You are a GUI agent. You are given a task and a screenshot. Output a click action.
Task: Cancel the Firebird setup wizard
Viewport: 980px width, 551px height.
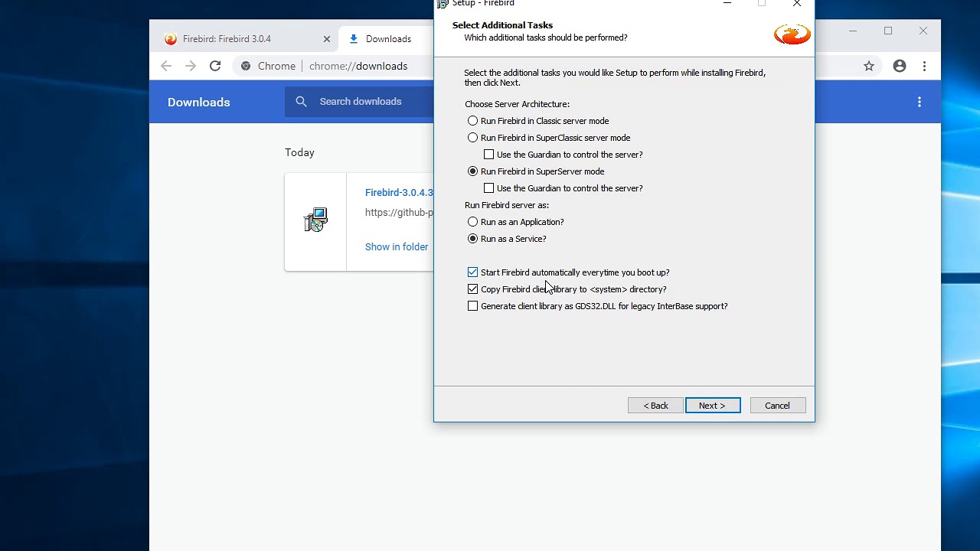pyautogui.click(x=777, y=406)
